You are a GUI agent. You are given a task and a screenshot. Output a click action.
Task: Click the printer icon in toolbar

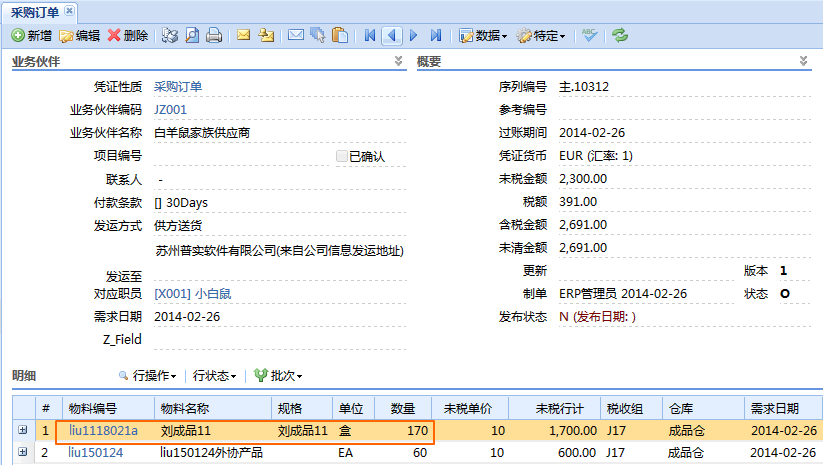pyautogui.click(x=213, y=35)
